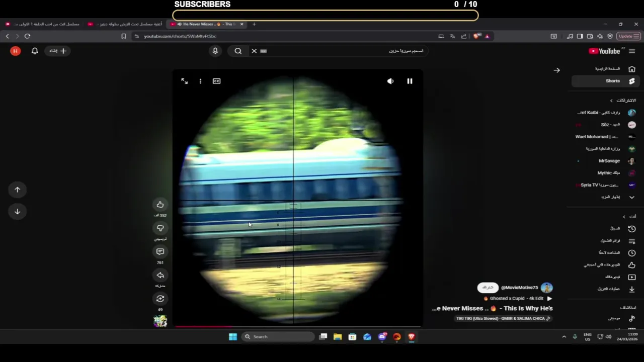The width and height of the screenshot is (644, 362).
Task: Clear the search box with X
Action: [254, 51]
